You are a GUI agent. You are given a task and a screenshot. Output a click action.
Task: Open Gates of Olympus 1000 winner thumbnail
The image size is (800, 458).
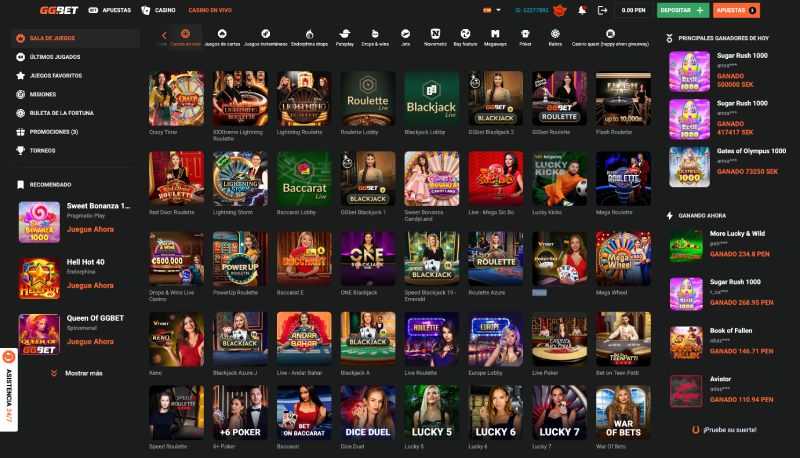pos(689,167)
